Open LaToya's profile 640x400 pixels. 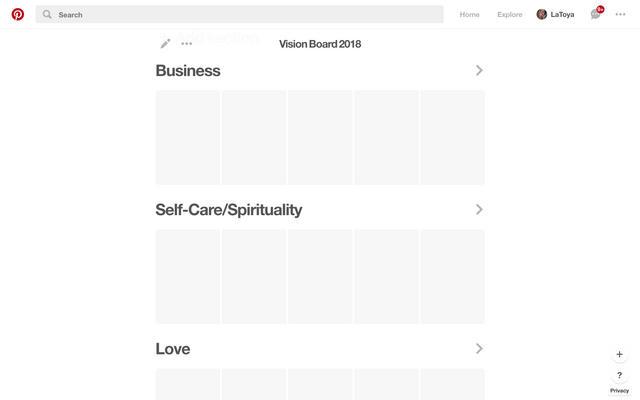tap(556, 15)
